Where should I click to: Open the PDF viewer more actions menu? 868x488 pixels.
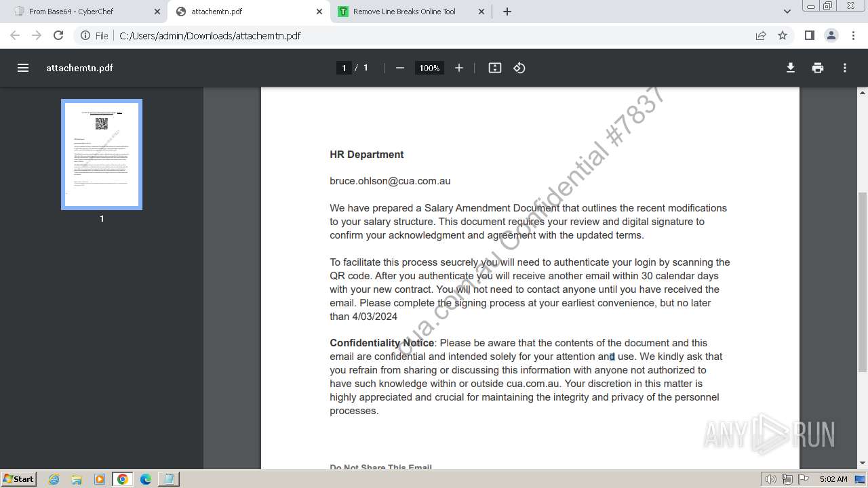845,68
